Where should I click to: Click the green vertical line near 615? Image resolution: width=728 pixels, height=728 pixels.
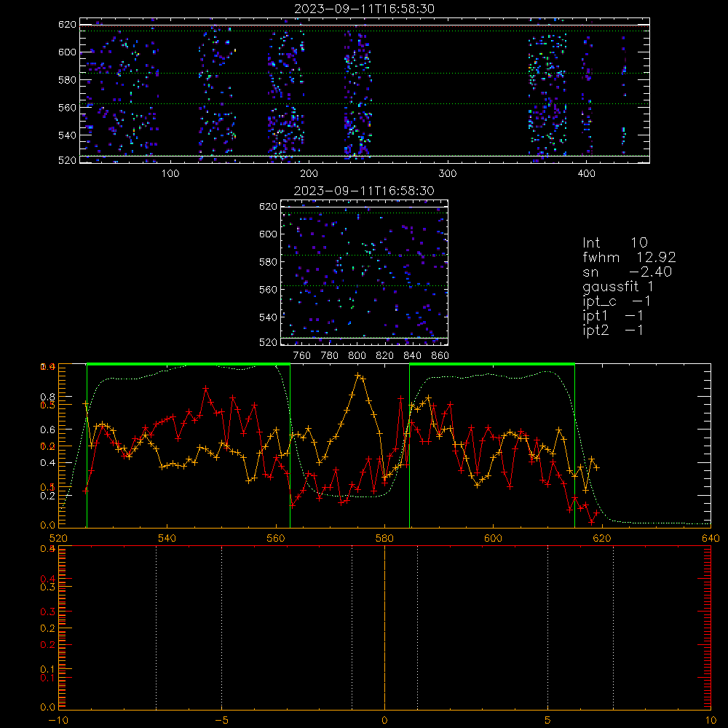point(575,446)
